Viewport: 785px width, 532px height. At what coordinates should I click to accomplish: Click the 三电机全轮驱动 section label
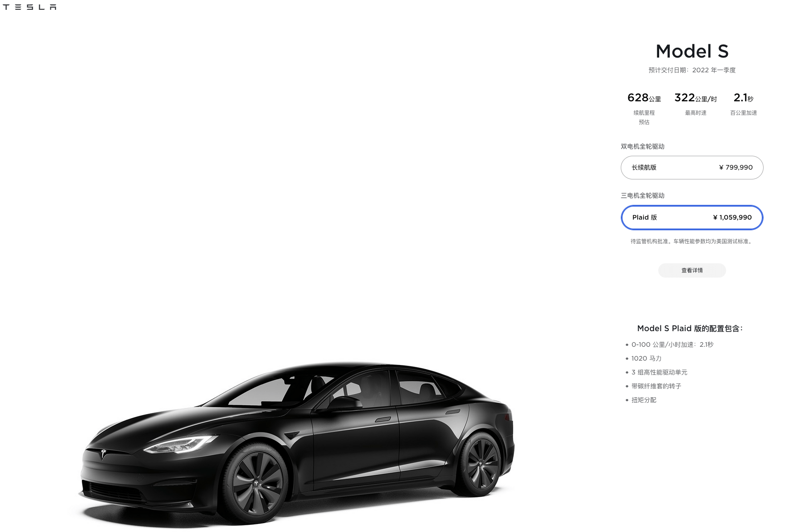click(x=643, y=195)
